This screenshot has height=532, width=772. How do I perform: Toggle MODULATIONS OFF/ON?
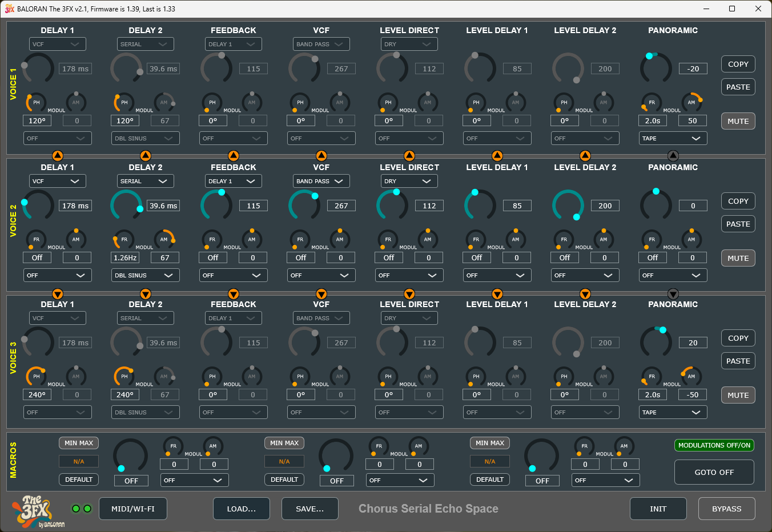pyautogui.click(x=714, y=445)
